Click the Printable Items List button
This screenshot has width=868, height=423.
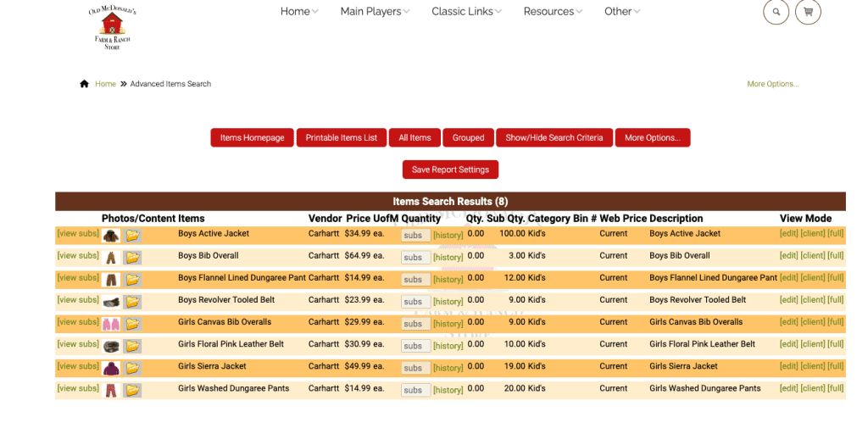tap(342, 138)
